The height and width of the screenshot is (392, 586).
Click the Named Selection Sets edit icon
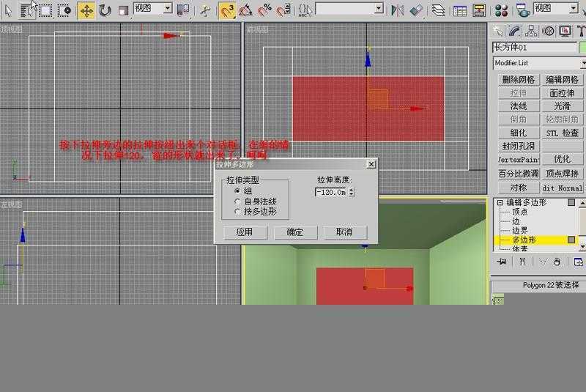pos(305,10)
